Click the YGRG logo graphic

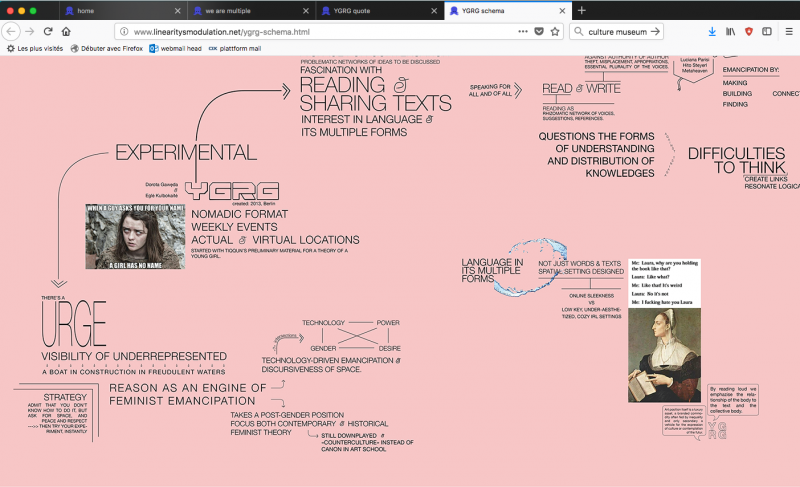tap(232, 191)
